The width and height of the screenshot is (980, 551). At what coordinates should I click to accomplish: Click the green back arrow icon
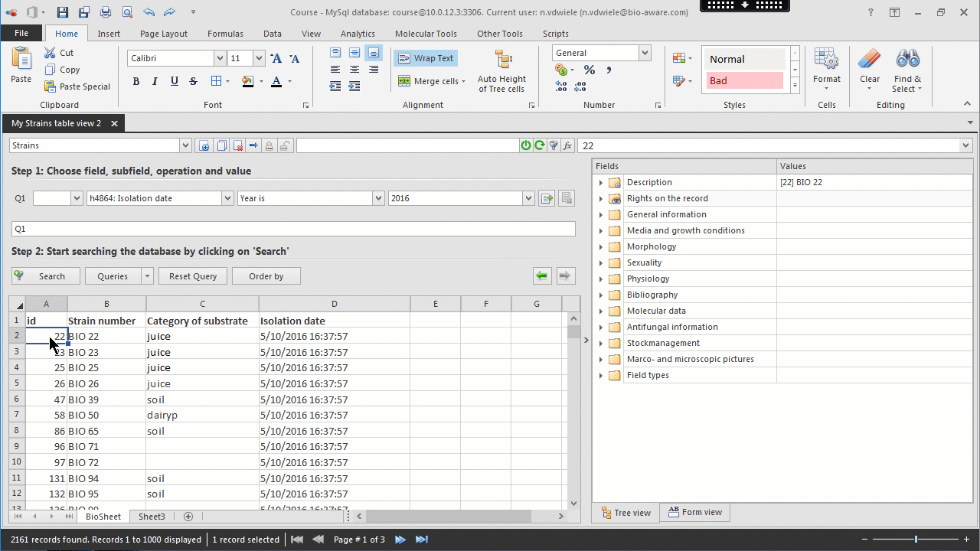point(542,276)
